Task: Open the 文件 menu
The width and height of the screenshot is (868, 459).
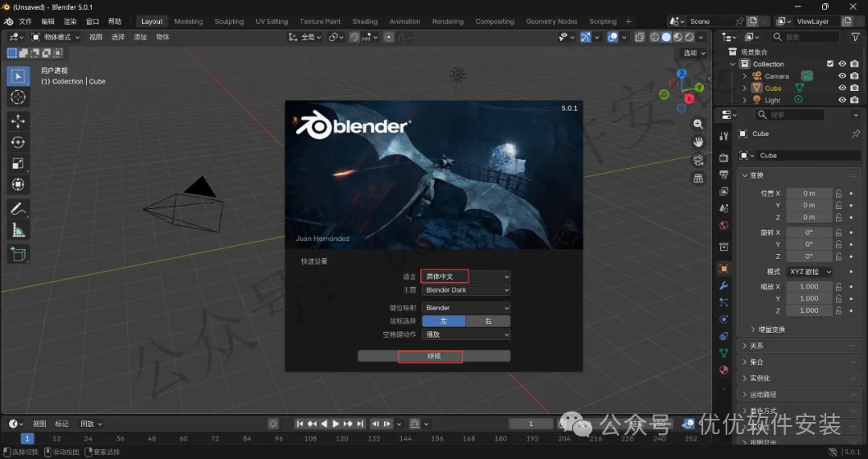Action: pyautogui.click(x=26, y=22)
